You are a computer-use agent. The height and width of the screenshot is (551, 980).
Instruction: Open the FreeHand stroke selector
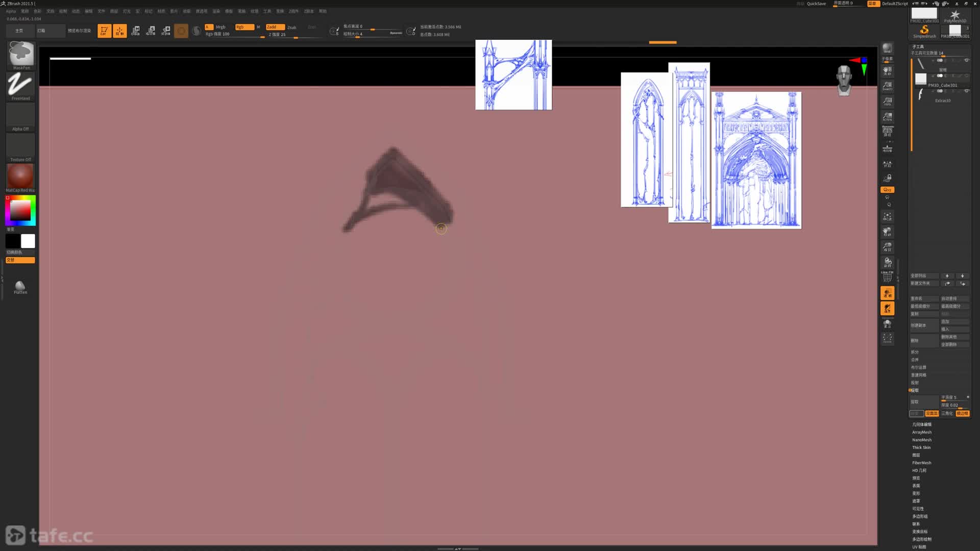coord(20,85)
